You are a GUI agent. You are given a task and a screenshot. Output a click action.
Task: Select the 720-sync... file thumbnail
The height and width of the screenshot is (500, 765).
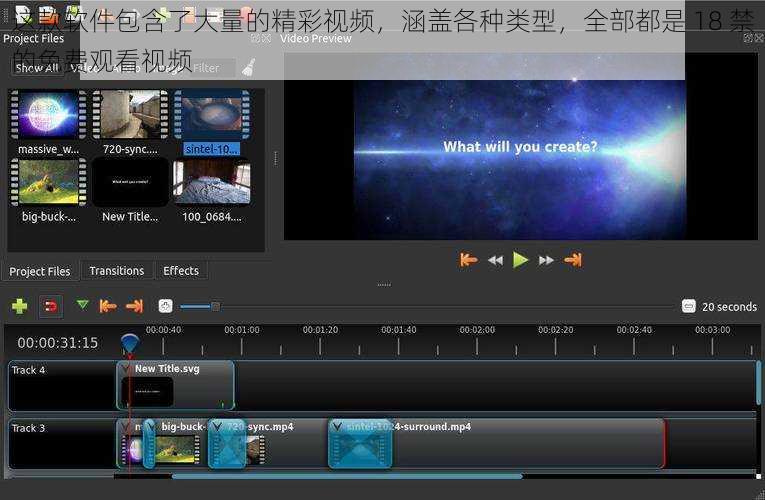(x=130, y=122)
